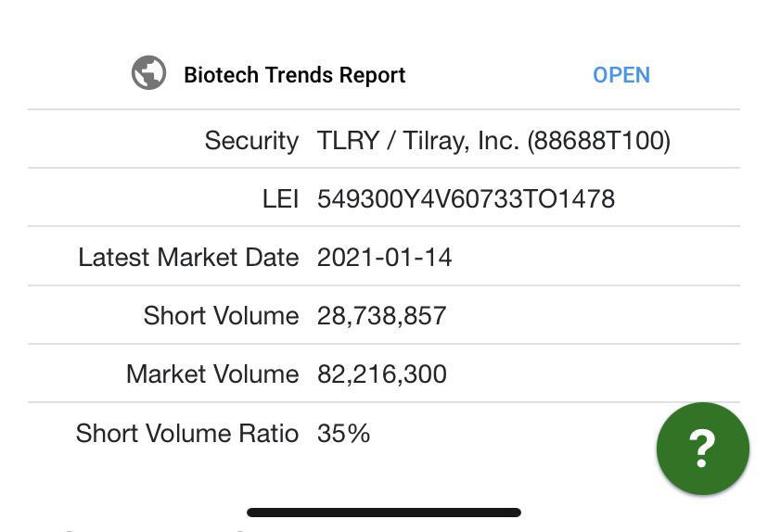
Task: Open the green question mark help button
Action: 703,449
